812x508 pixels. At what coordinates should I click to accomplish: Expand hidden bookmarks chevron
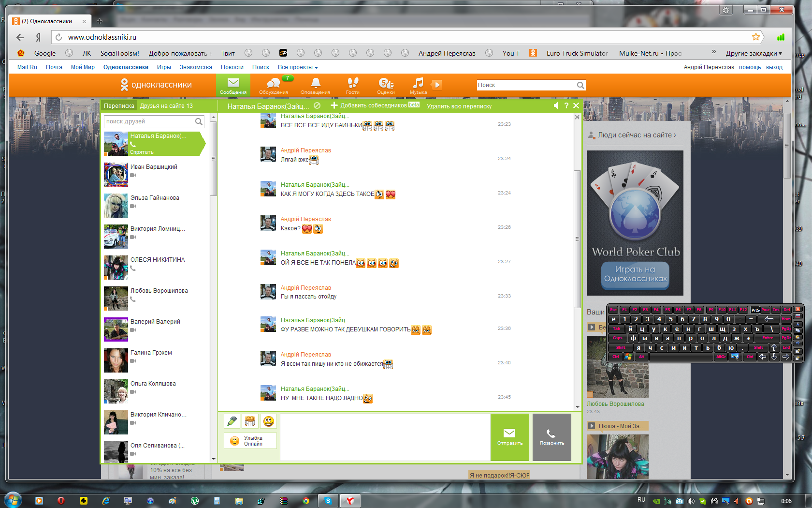click(713, 52)
